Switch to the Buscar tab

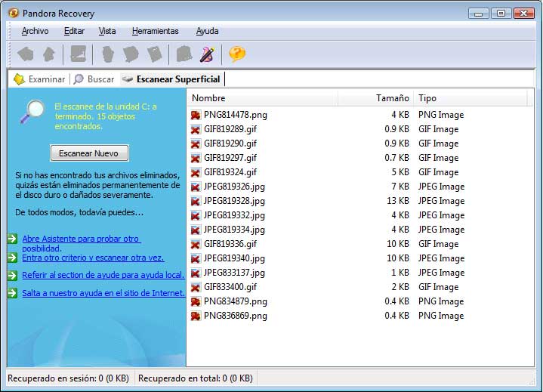click(94, 79)
